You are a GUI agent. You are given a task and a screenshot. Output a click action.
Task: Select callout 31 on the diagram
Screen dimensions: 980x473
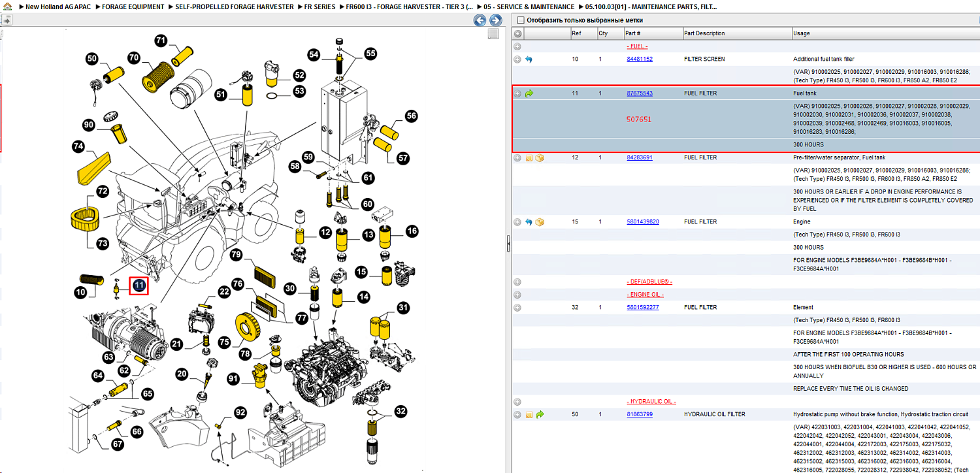(403, 308)
